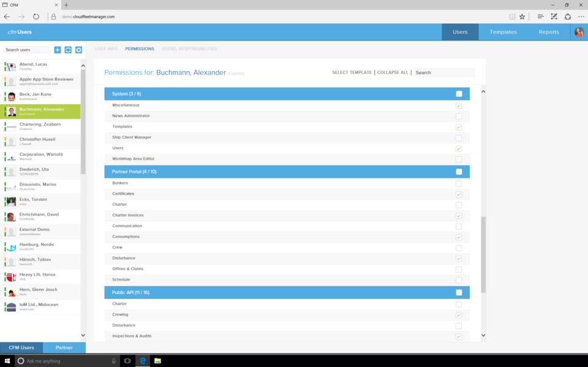The width and height of the screenshot is (588, 367).
Task: Click the Search users input field
Action: click(x=27, y=50)
